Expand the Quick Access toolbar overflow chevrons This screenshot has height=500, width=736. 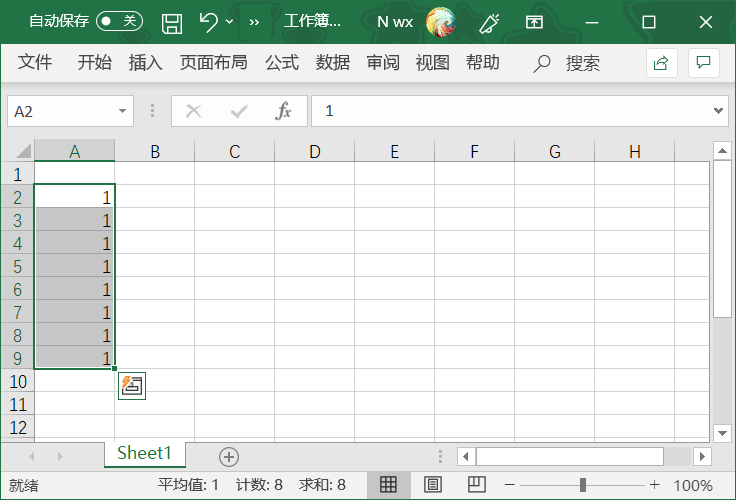(x=254, y=22)
